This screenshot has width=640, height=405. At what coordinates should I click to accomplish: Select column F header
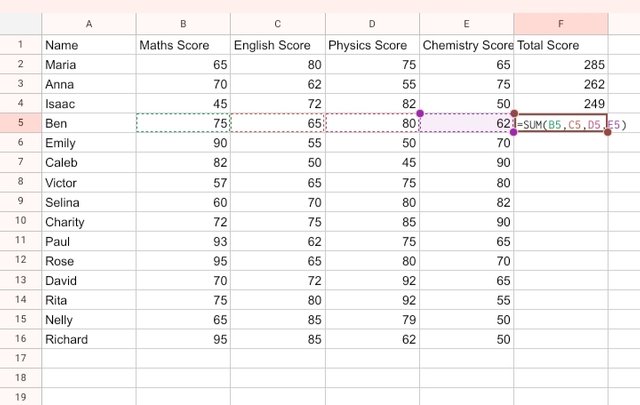pyautogui.click(x=560, y=24)
